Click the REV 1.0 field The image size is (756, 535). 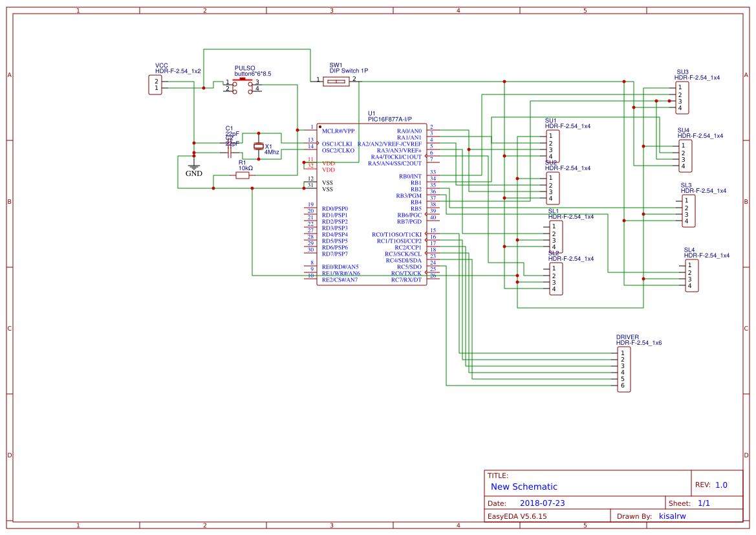pyautogui.click(x=720, y=483)
